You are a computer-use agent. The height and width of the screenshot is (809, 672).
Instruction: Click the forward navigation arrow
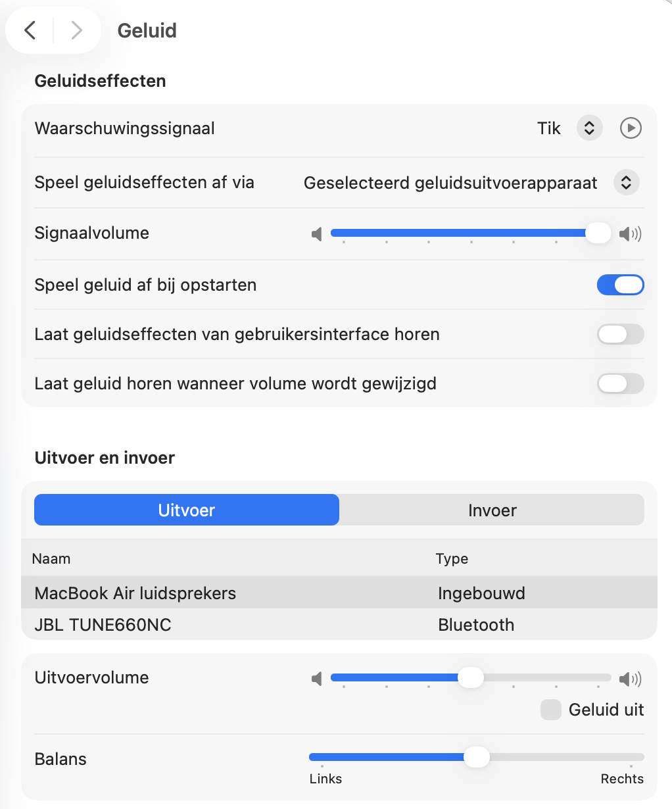click(x=76, y=30)
